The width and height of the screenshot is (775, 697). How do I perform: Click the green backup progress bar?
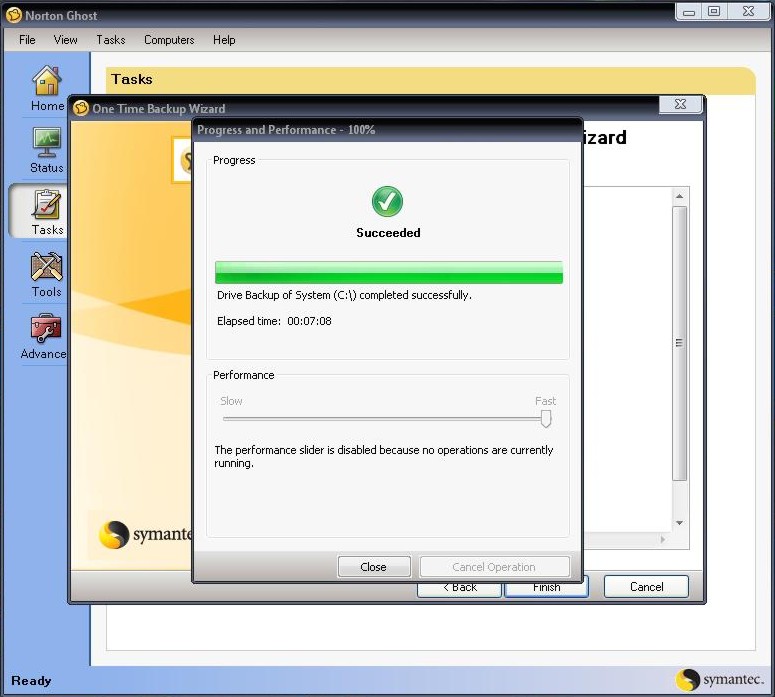point(388,272)
